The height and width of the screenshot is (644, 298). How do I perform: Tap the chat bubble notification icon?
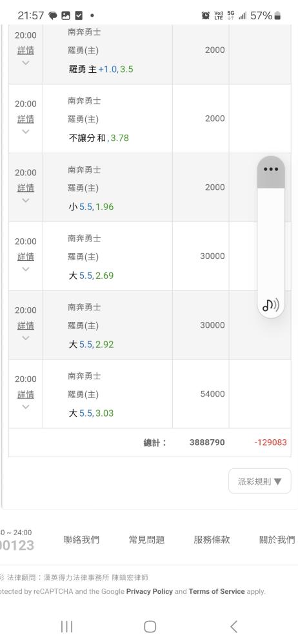coord(53,15)
